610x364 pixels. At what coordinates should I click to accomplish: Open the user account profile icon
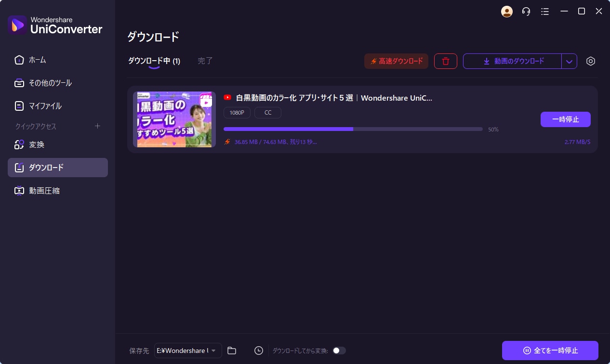tap(507, 11)
